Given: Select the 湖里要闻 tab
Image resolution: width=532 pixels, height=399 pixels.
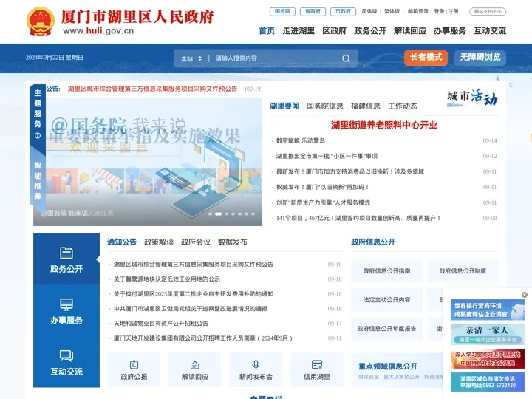Looking at the screenshot, I should pos(284,106).
